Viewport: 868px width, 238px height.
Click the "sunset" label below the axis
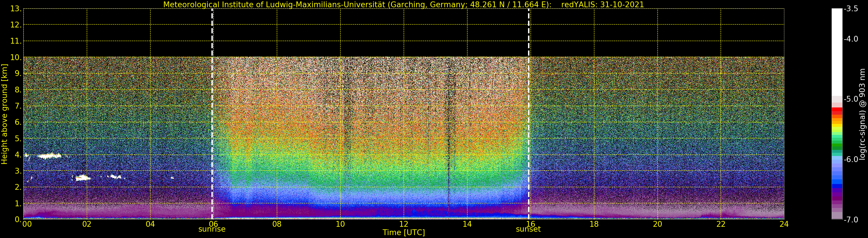pos(528,229)
